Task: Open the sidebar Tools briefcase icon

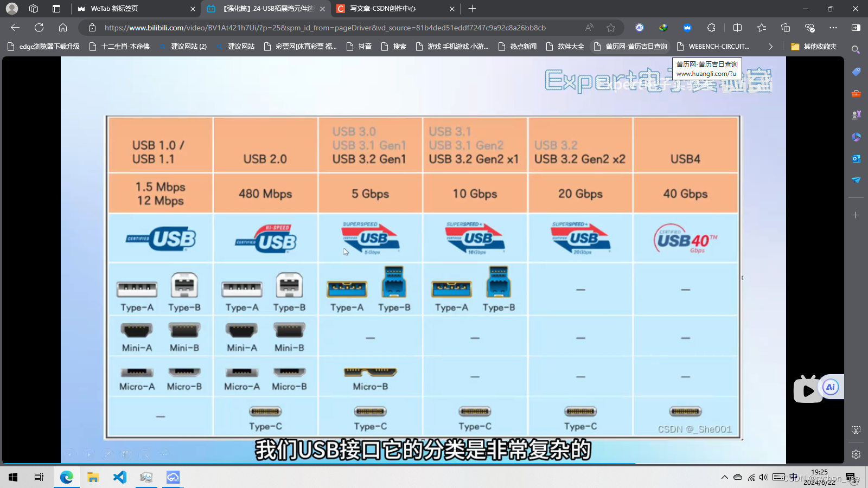Action: click(856, 93)
